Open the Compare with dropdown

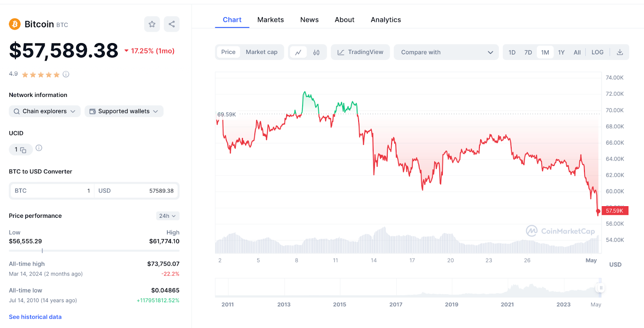click(x=446, y=52)
